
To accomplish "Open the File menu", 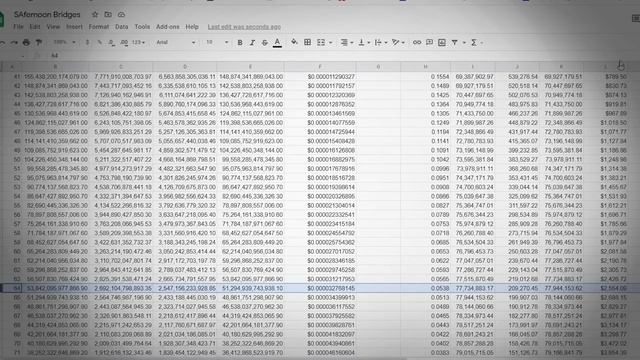I will [18, 27].
